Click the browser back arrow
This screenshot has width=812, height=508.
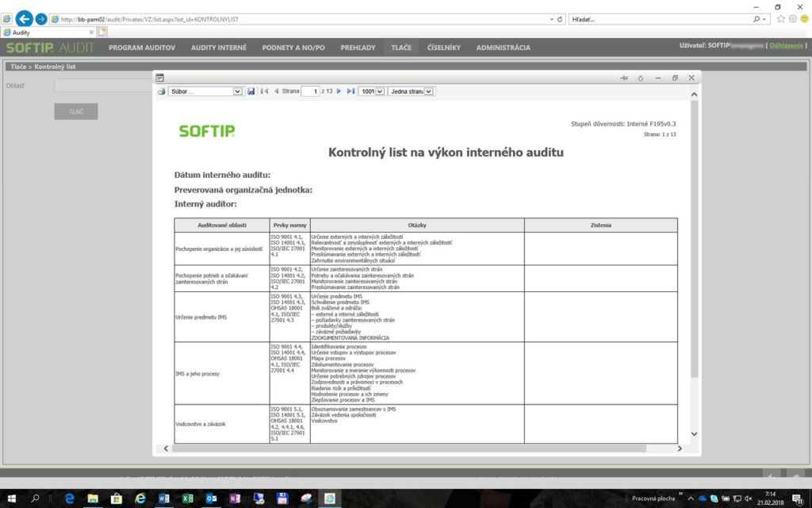point(24,17)
